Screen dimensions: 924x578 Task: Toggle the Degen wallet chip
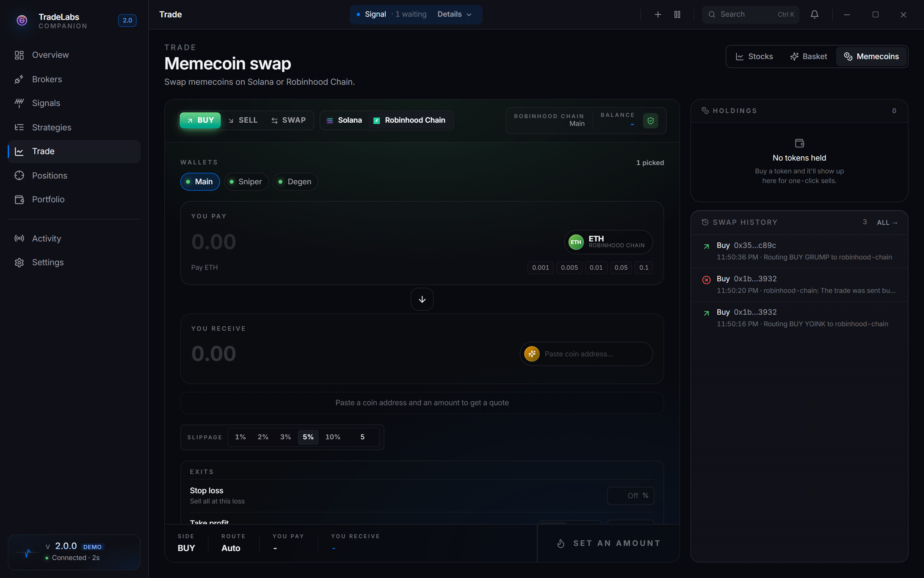pyautogui.click(x=295, y=181)
